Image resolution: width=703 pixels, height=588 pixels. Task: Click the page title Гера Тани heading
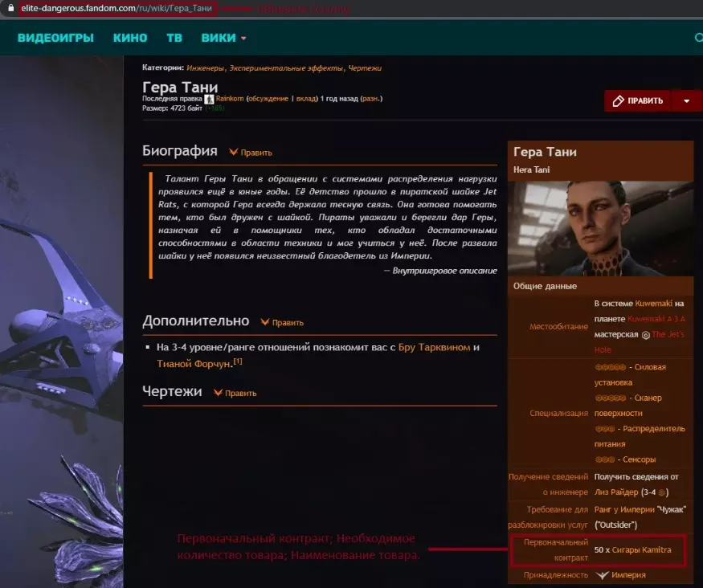coord(180,87)
